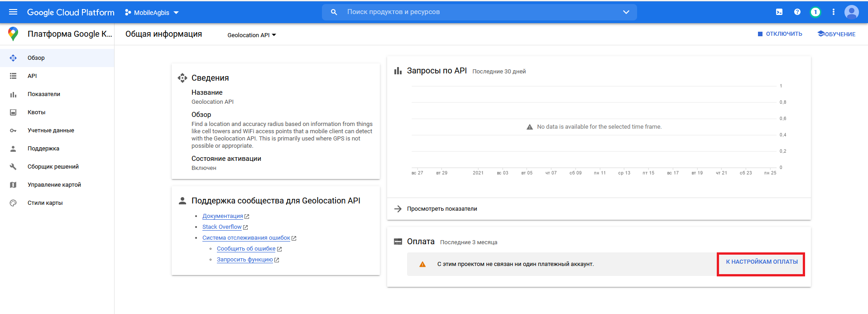Viewport: 868px width, 314px height.
Task: Click the Google Cloud Platform logo text
Action: pos(71,12)
